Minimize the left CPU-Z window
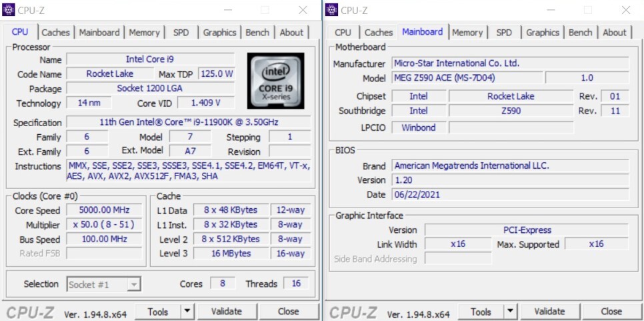 tap(227, 10)
